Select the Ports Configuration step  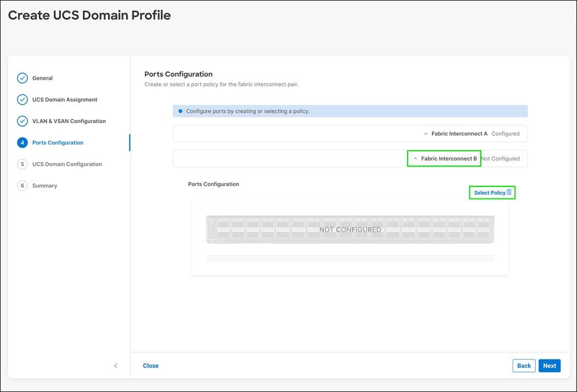(56, 142)
